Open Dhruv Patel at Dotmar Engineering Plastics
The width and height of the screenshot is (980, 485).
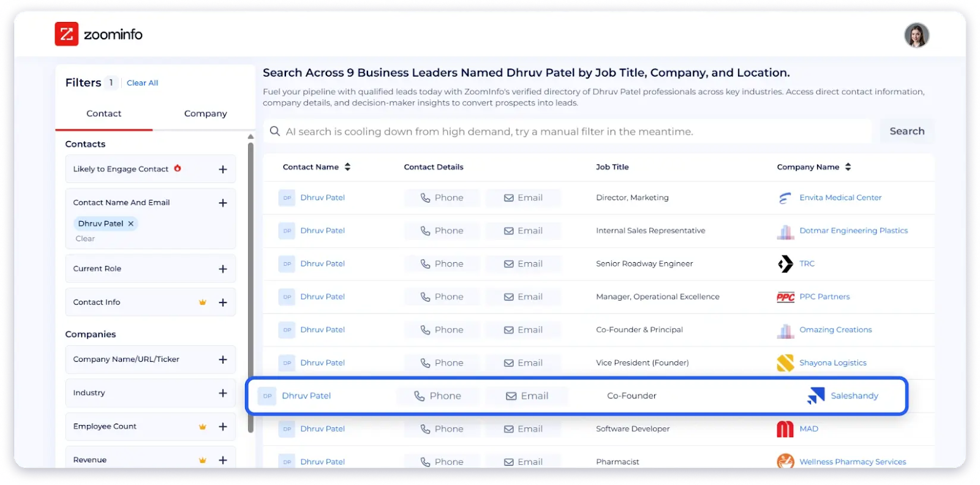coord(322,231)
